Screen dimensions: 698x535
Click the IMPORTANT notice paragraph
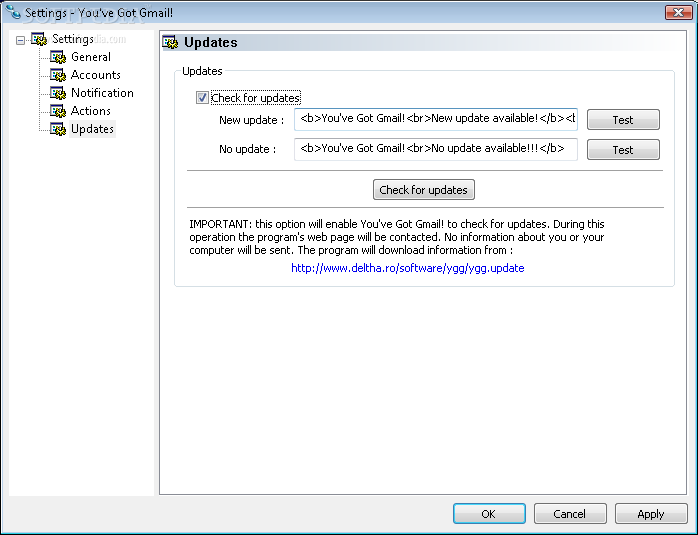click(397, 237)
